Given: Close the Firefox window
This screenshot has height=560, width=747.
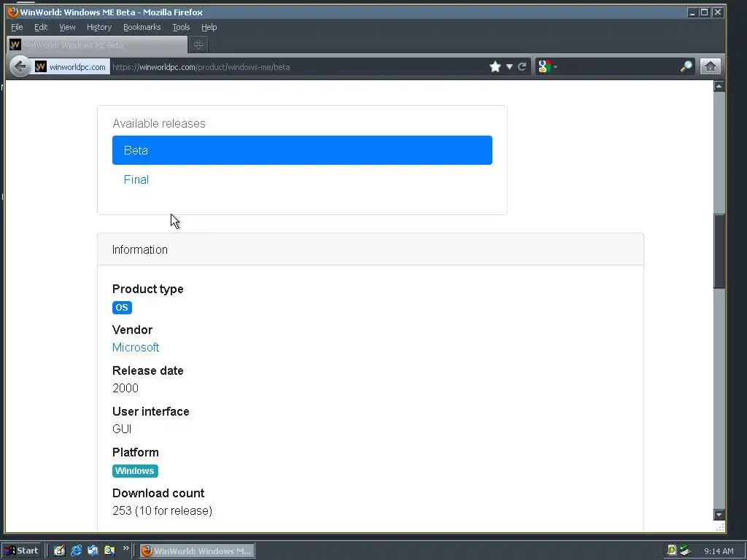Looking at the screenshot, I should [x=718, y=12].
